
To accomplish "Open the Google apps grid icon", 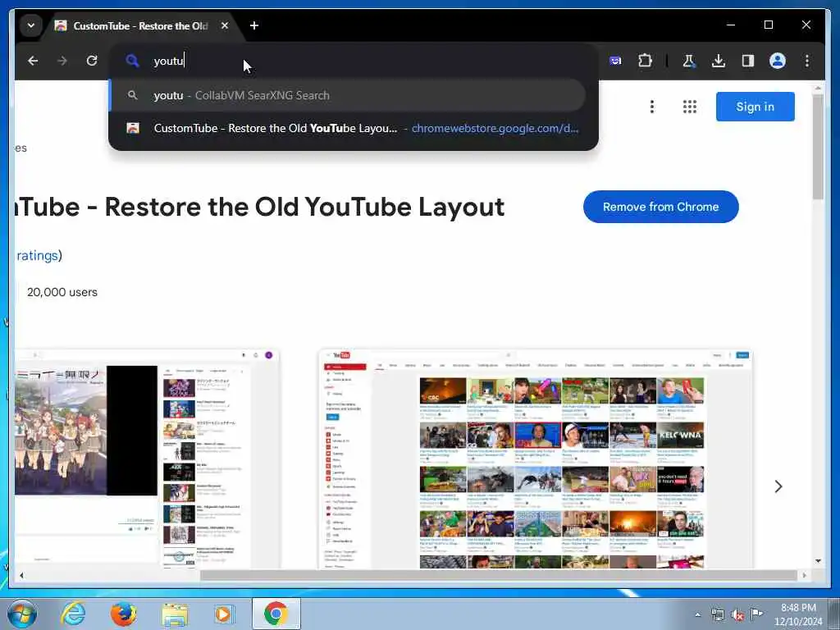I will pyautogui.click(x=690, y=107).
